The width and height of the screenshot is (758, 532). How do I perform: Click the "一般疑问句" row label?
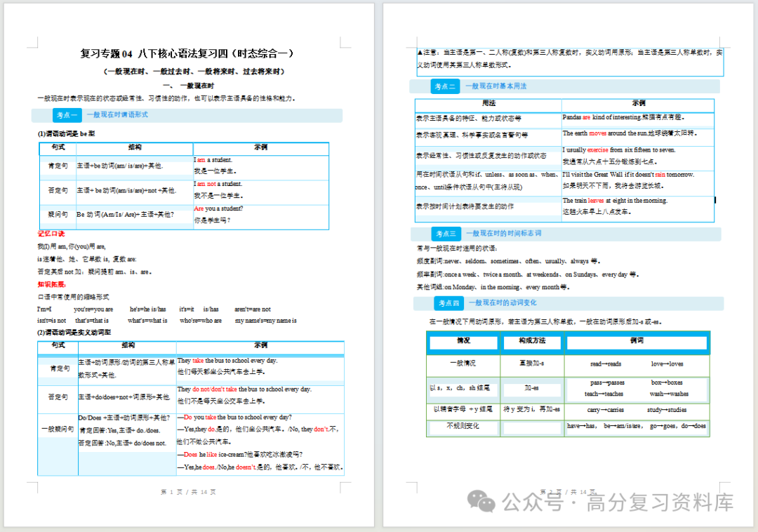pyautogui.click(x=58, y=429)
